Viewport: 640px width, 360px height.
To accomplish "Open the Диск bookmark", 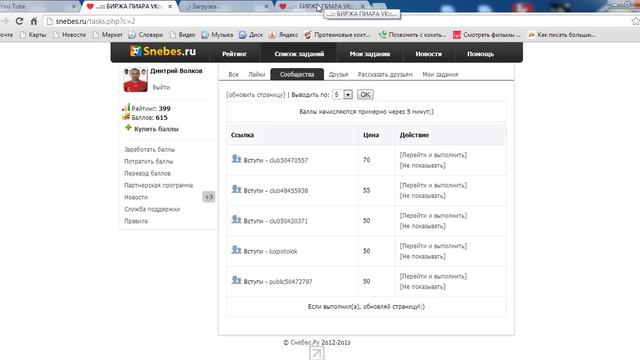I will 251,35.
